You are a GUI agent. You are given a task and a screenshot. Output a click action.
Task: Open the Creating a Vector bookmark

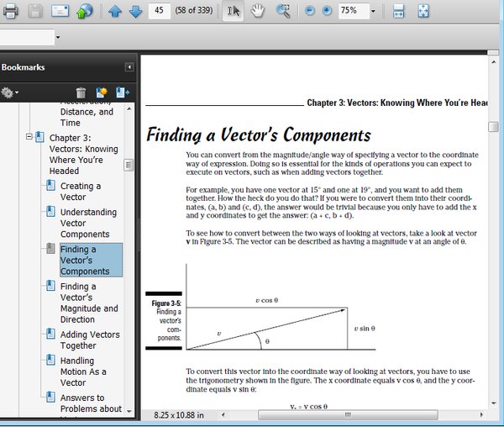point(81,192)
